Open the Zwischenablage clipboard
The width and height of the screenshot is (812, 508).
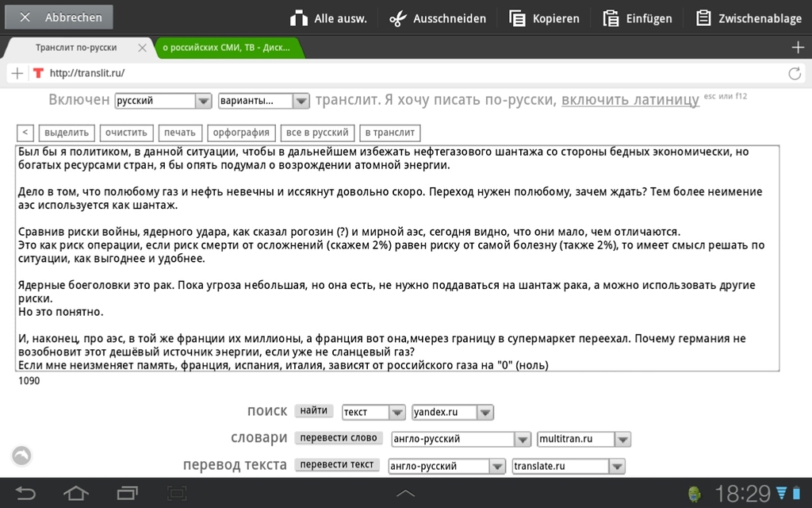(749, 18)
